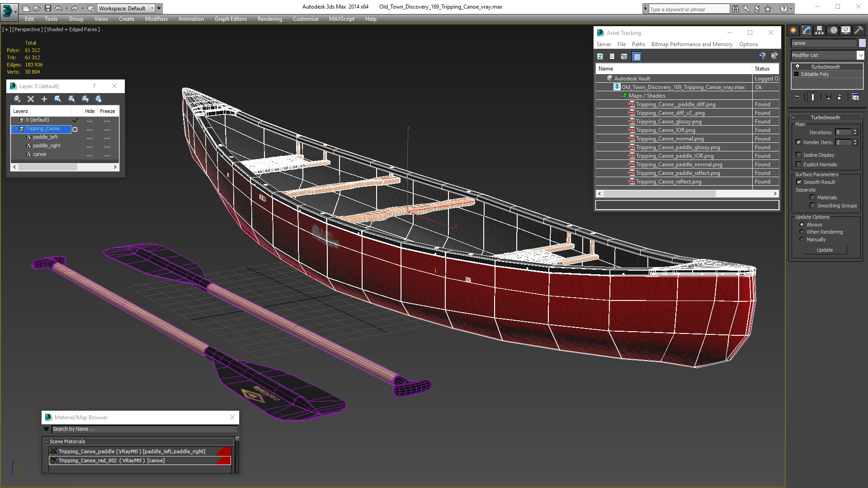Click Create New Layer icon in Layer dialog
This screenshot has width=868, height=488.
(17, 99)
